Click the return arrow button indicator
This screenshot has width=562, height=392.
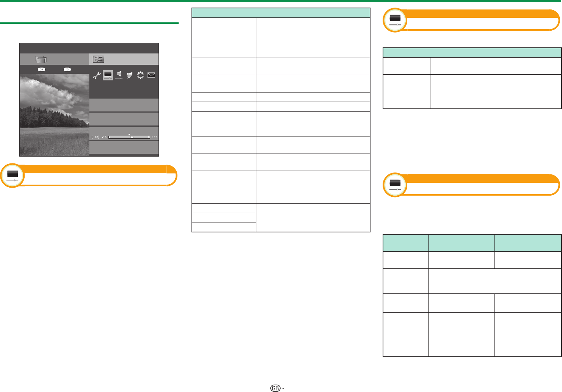tap(67, 69)
